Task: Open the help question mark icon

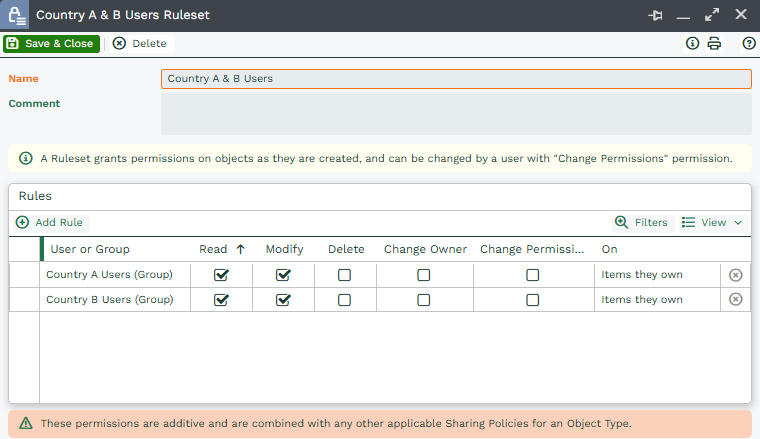Action: coord(749,44)
